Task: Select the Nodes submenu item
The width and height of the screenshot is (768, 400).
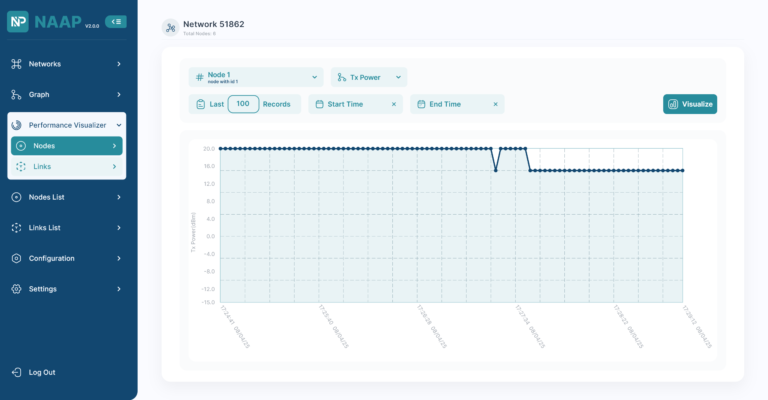Action: tap(67, 146)
